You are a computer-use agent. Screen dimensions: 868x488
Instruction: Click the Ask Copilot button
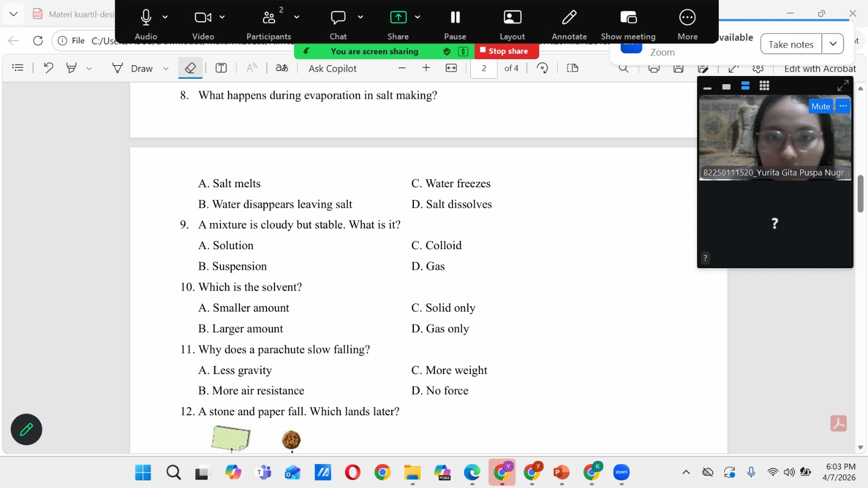(333, 68)
